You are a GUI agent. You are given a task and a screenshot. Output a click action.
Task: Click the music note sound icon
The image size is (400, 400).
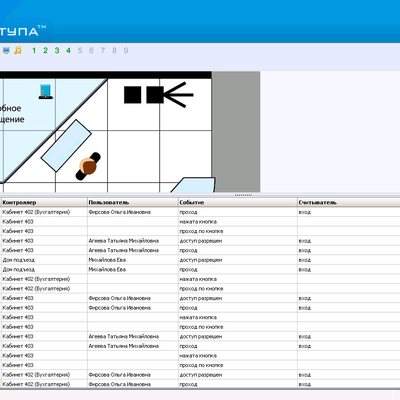tap(18, 50)
